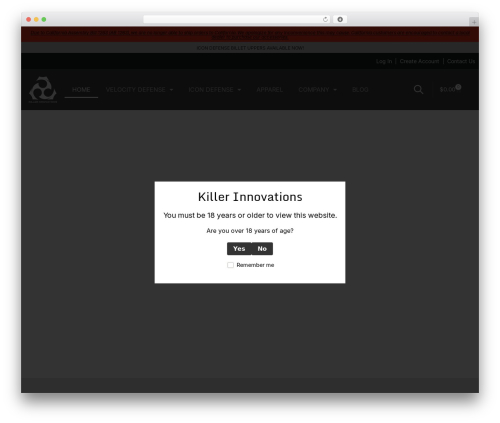Enable the Remember me checkbox
Viewport: 500px width, 423px height.
point(230,265)
